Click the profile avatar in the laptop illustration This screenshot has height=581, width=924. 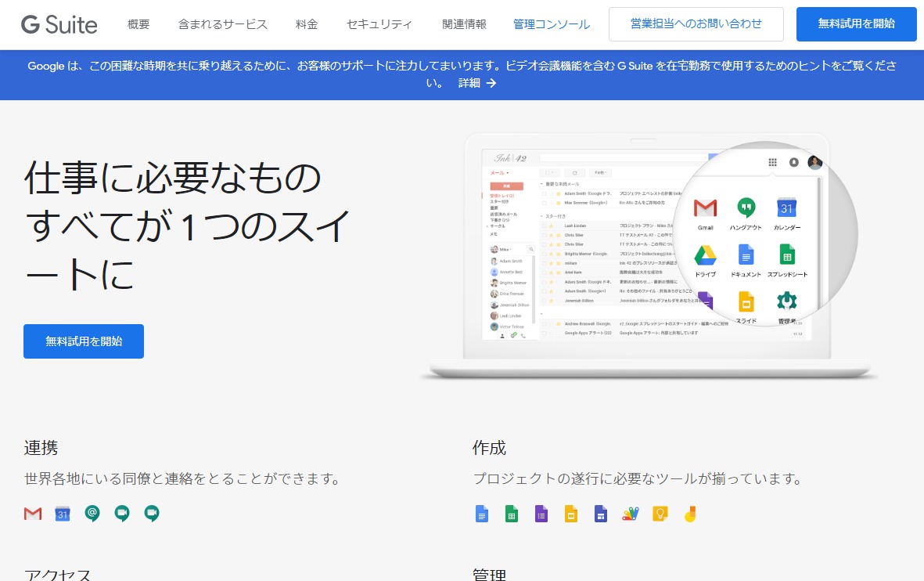[815, 162]
